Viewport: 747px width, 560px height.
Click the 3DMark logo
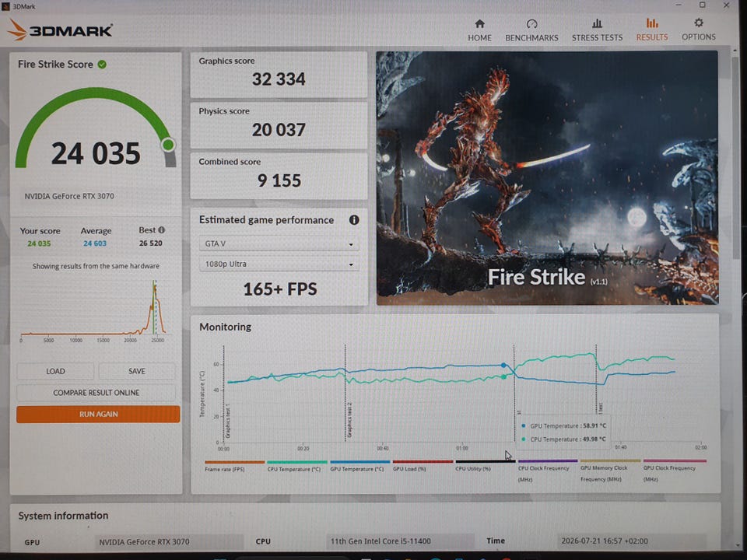60,30
